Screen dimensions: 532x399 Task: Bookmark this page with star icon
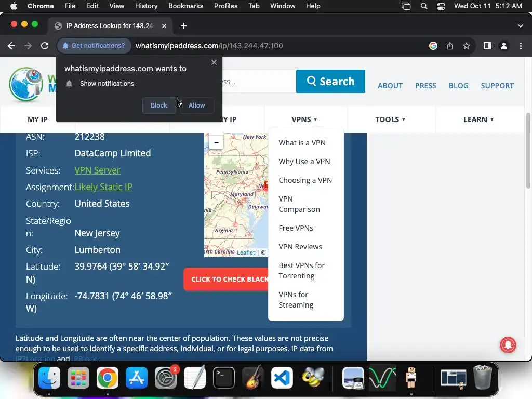pos(467,46)
